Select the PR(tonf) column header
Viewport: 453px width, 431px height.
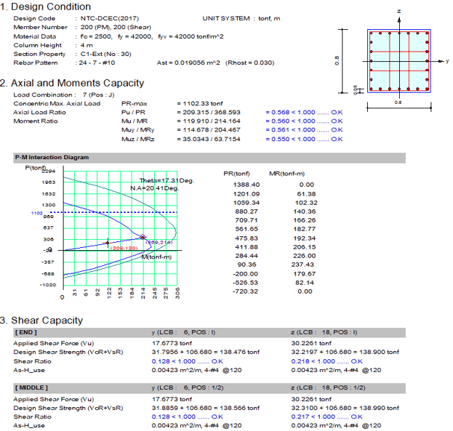(x=237, y=174)
